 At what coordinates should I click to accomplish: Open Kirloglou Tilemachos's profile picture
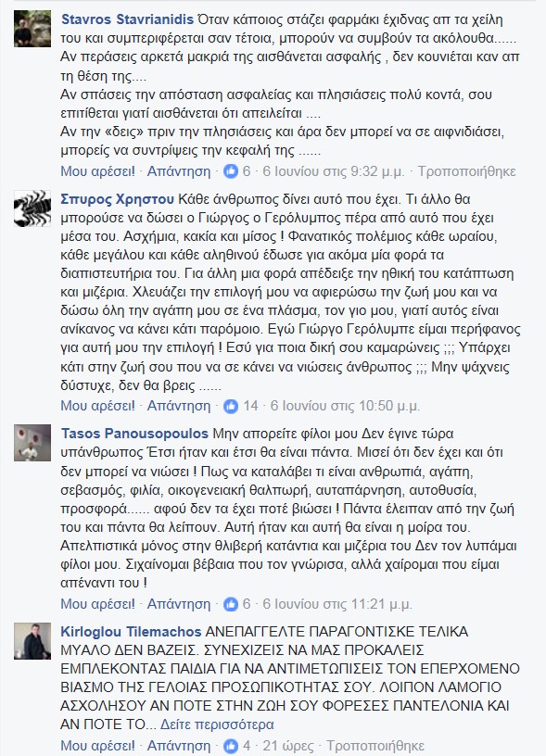pyautogui.click(x=32, y=641)
